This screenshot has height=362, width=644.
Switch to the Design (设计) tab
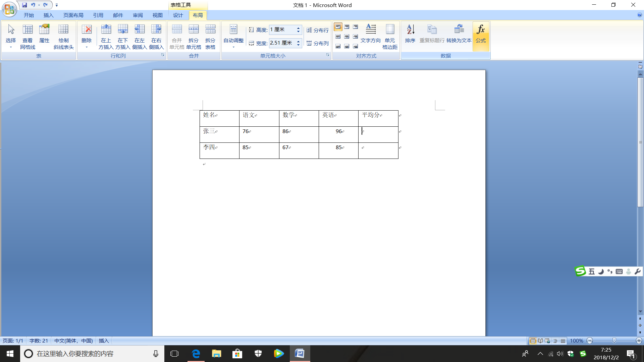[178, 15]
